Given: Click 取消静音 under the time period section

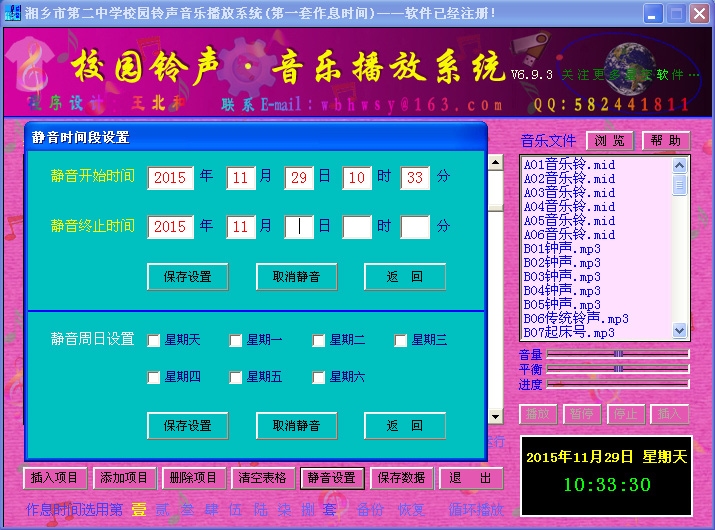Looking at the screenshot, I should click(296, 276).
